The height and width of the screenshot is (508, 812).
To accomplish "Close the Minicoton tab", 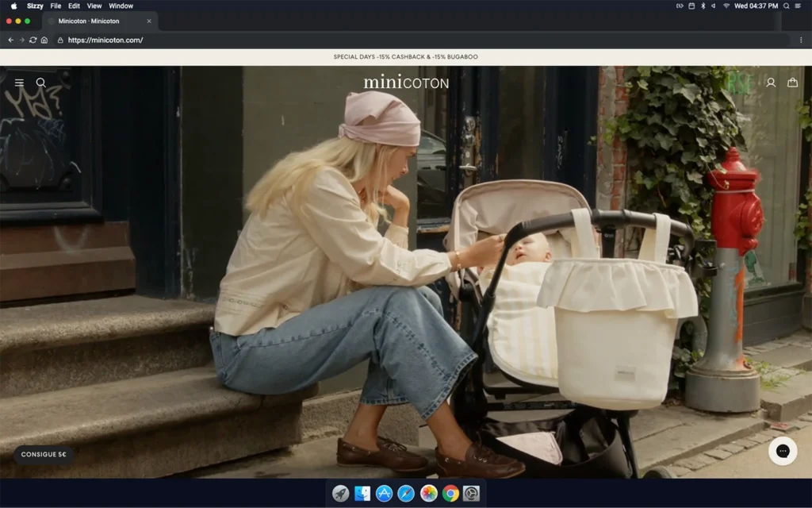I will (x=149, y=21).
